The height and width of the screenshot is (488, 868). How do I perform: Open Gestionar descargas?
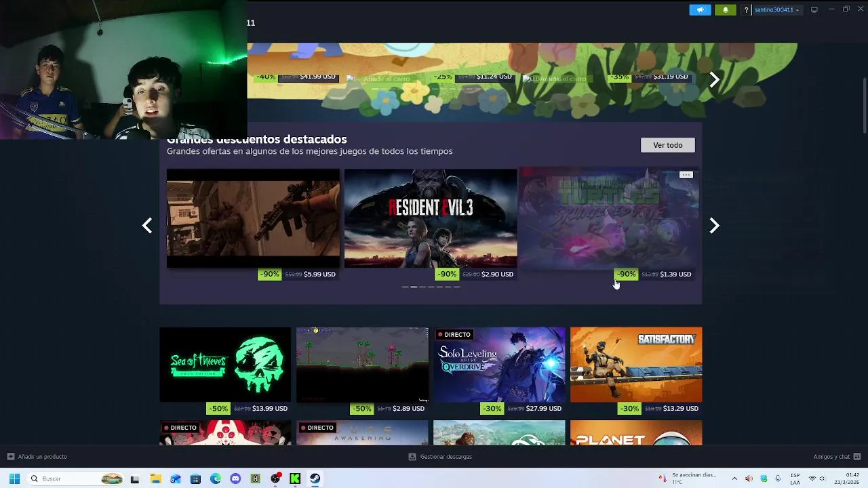point(446,457)
